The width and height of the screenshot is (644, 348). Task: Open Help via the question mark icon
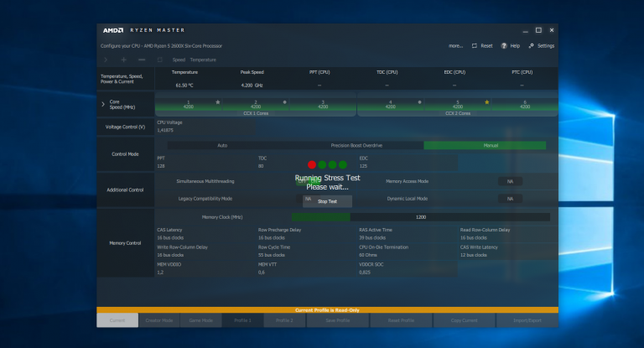point(504,46)
